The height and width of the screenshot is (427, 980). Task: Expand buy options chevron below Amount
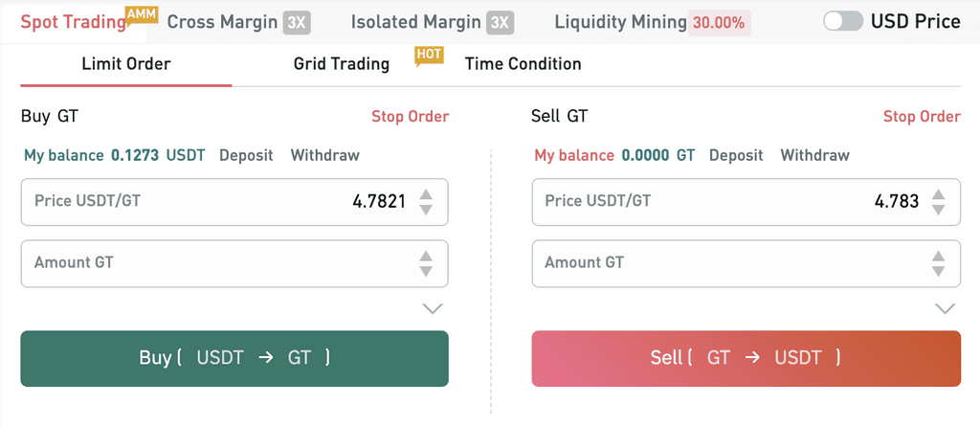[433, 308]
